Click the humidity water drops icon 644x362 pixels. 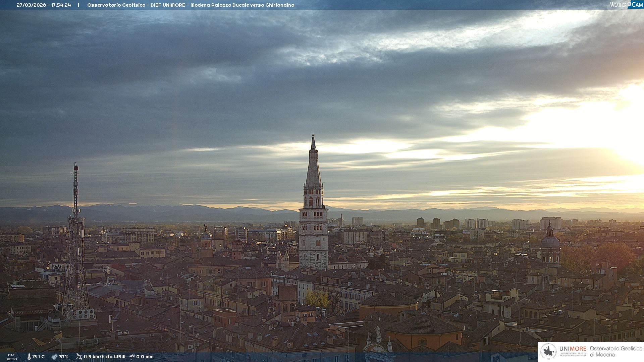click(54, 357)
